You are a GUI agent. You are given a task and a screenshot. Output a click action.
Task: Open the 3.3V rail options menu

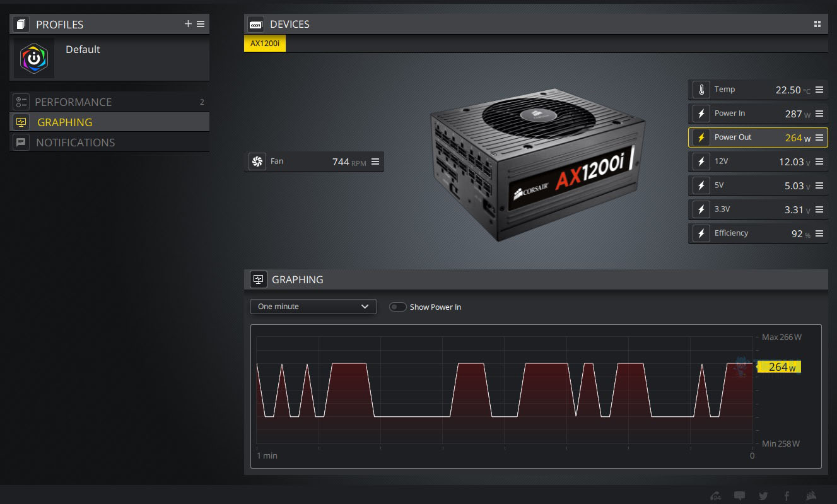[x=819, y=209]
